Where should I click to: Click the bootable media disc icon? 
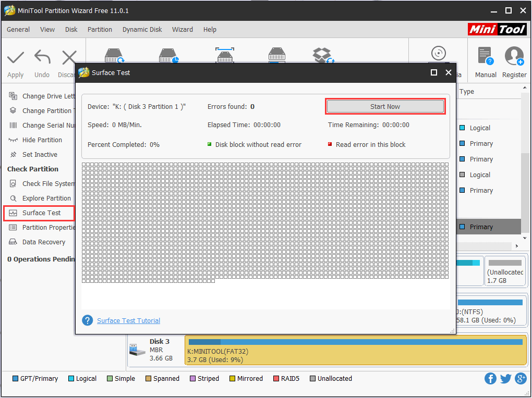438,54
